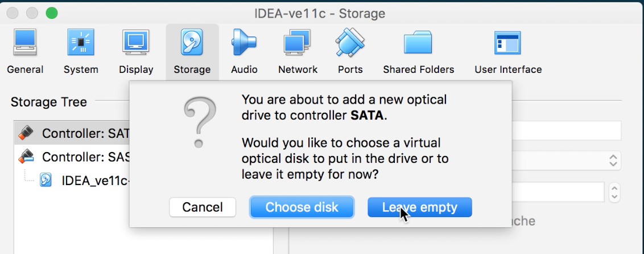Click the Leave empty button
The image size is (644, 254).
pos(420,207)
